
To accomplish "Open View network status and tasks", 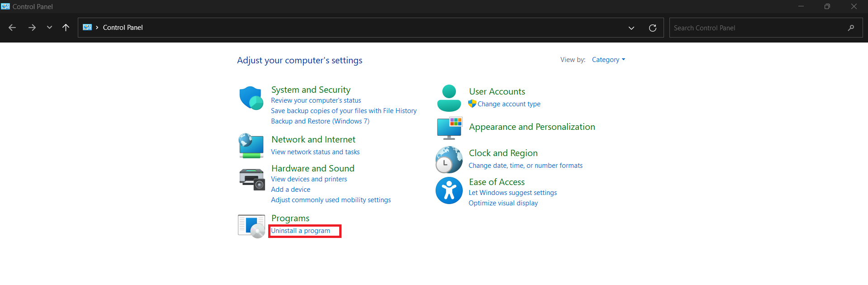I will [315, 152].
